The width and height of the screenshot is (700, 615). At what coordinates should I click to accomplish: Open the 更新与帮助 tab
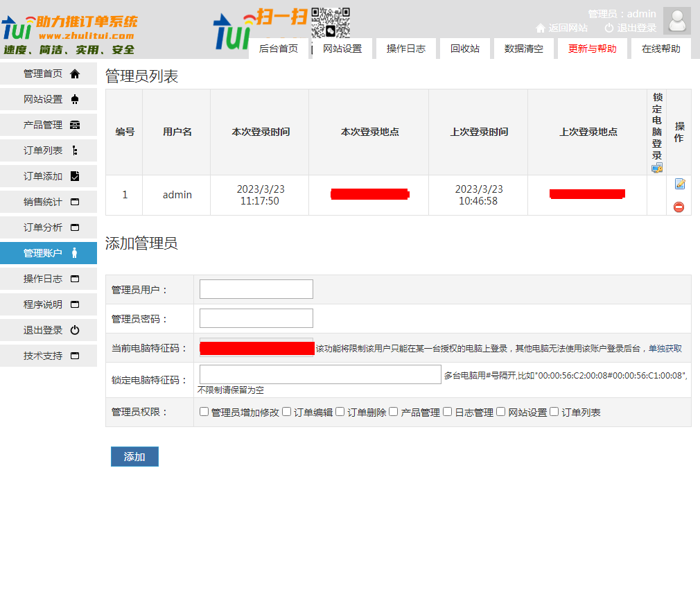point(592,49)
